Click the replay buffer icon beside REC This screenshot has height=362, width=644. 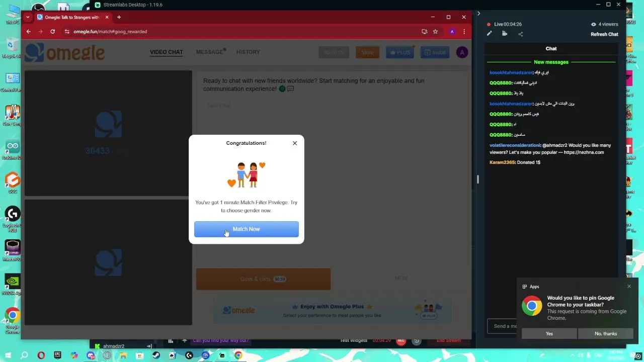tap(417, 341)
